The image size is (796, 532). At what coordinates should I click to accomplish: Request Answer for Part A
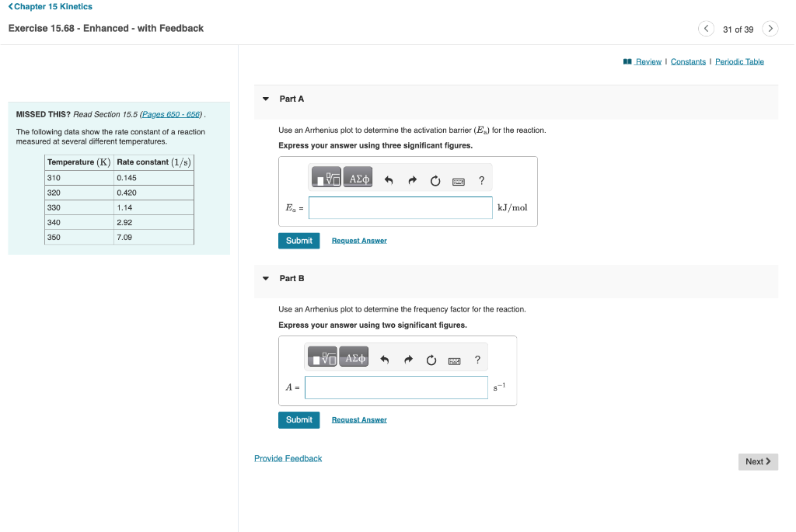click(x=359, y=241)
